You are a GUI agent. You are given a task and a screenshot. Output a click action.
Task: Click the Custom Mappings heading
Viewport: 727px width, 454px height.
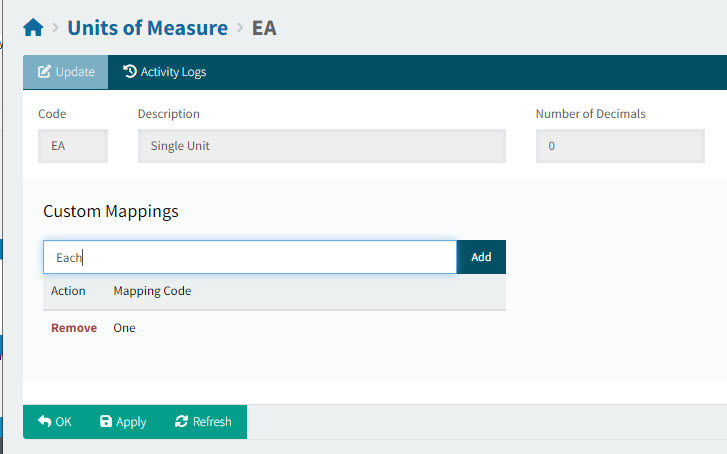click(x=111, y=211)
